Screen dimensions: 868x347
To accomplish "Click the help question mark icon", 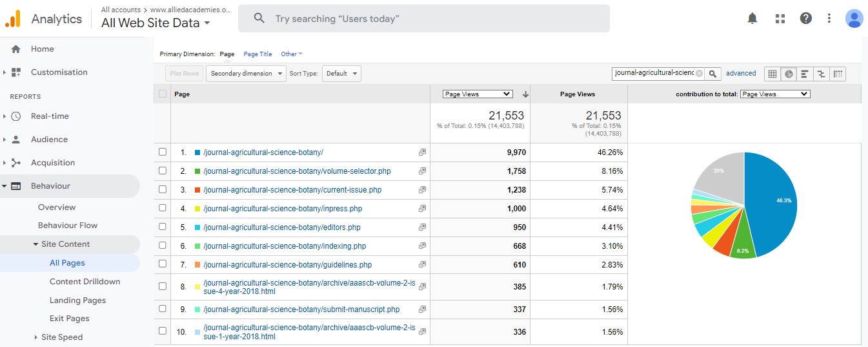I will (x=805, y=19).
